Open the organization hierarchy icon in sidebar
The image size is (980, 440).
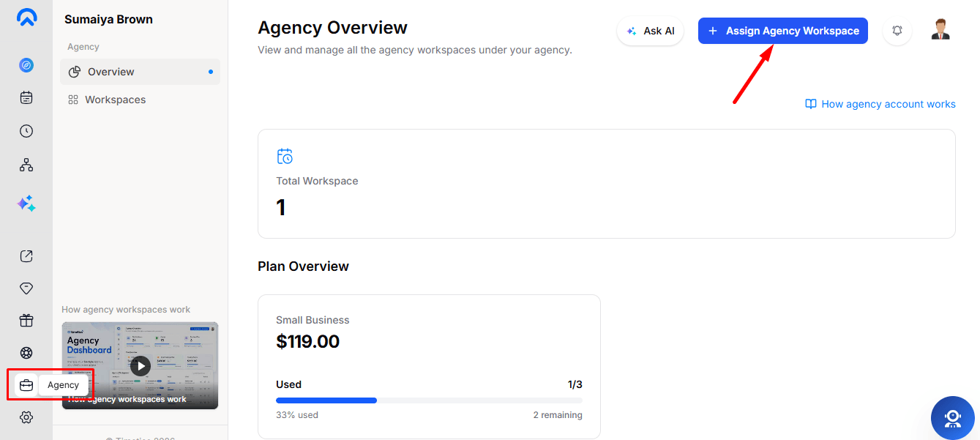pos(26,165)
